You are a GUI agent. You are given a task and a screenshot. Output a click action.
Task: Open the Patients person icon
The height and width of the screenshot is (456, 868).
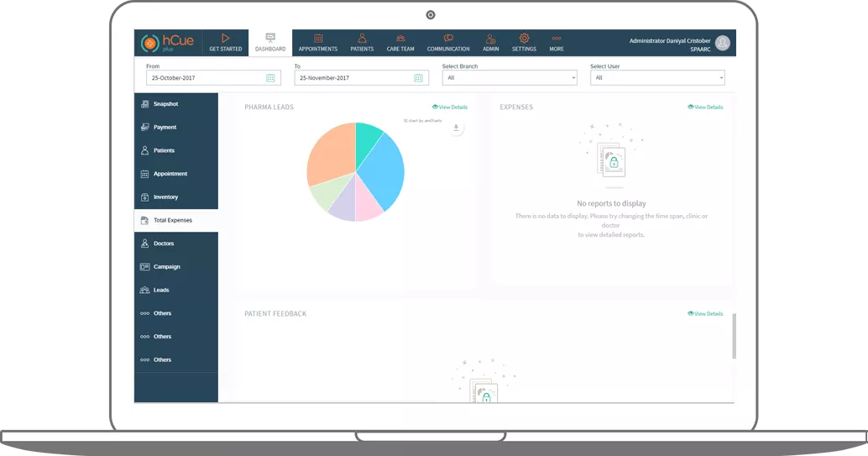(x=362, y=39)
